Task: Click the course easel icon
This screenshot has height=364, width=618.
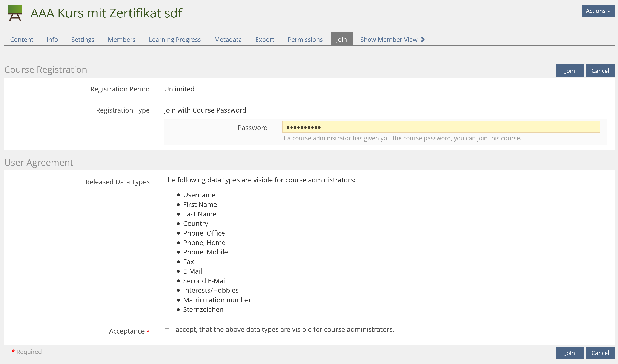Action: pos(15,13)
